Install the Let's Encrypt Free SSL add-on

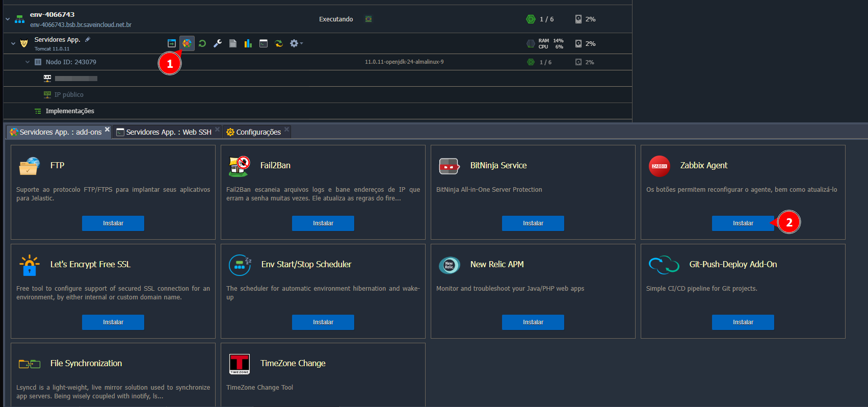point(113,322)
